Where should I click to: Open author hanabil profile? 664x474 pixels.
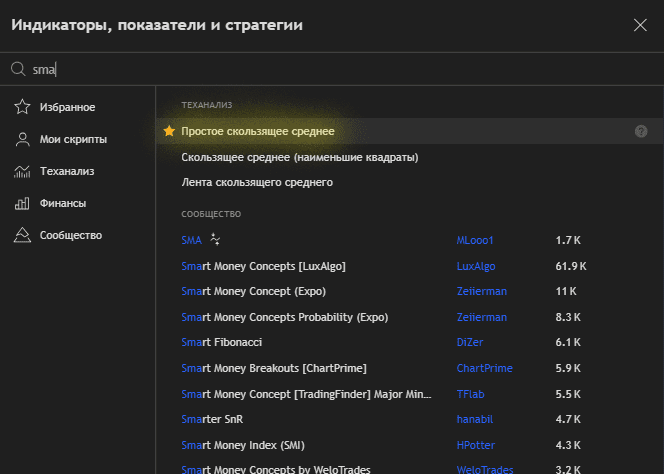(475, 419)
